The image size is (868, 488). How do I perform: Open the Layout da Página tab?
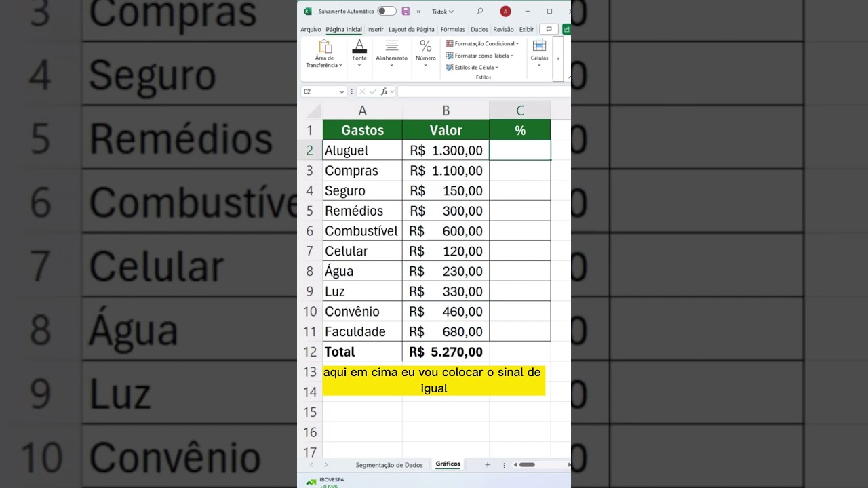[412, 29]
